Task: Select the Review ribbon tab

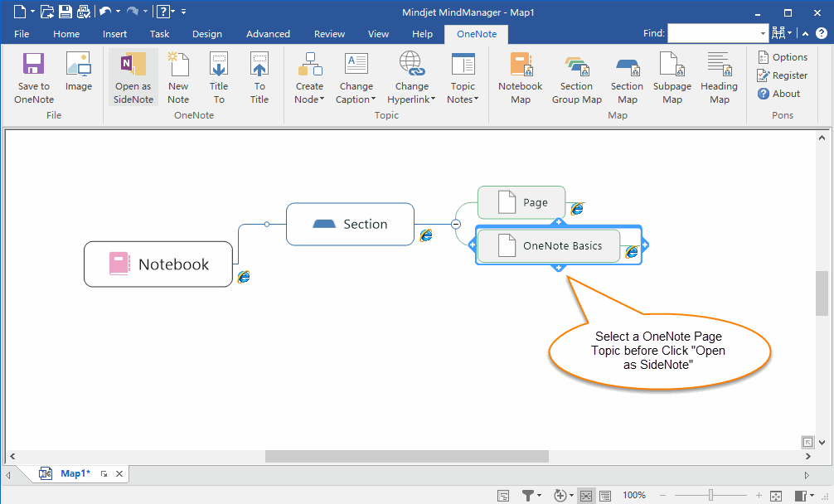Action: (329, 34)
